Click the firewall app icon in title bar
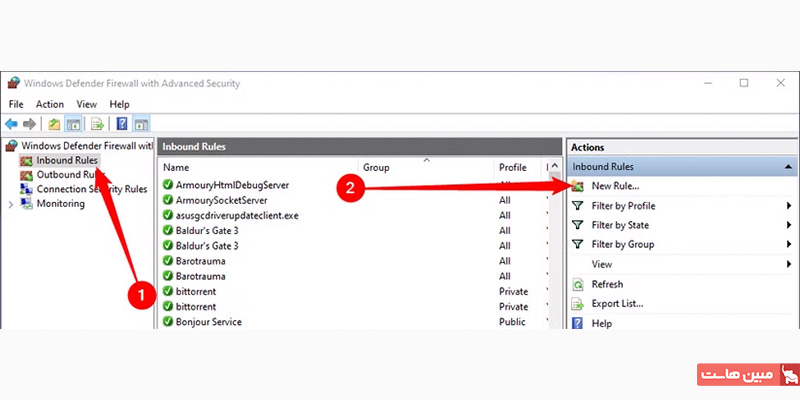800x400 pixels. [x=14, y=83]
